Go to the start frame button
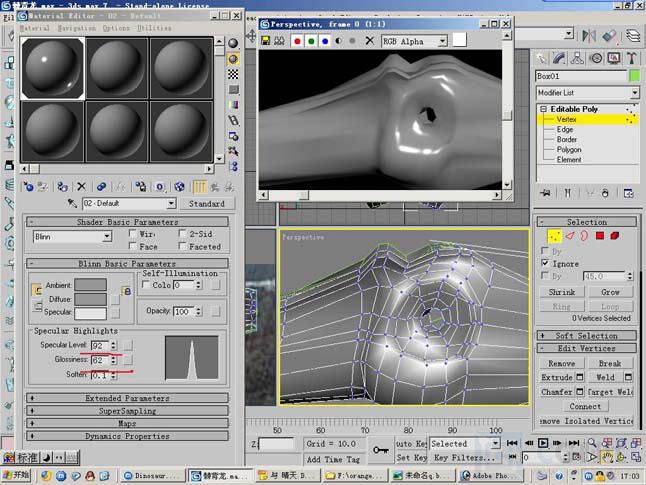Image resolution: width=646 pixels, height=485 pixels. [512, 443]
